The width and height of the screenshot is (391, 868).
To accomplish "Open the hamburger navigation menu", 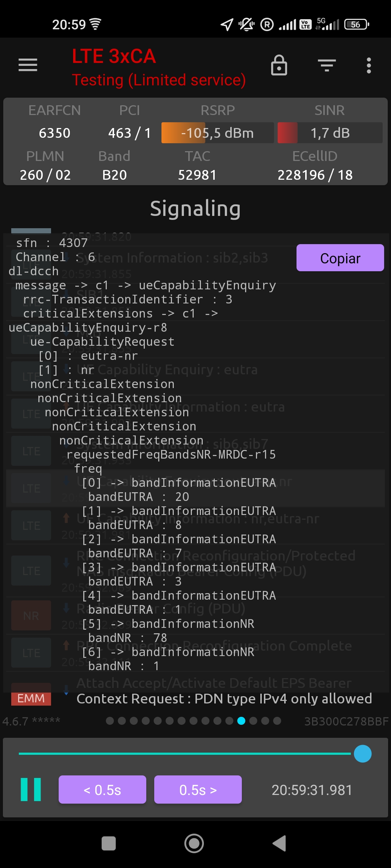I will pyautogui.click(x=28, y=65).
